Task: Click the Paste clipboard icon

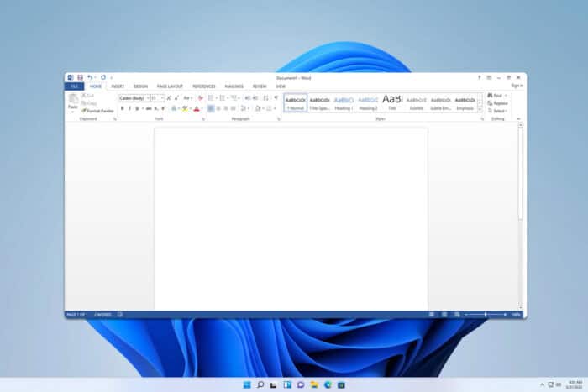Action: 73,99
